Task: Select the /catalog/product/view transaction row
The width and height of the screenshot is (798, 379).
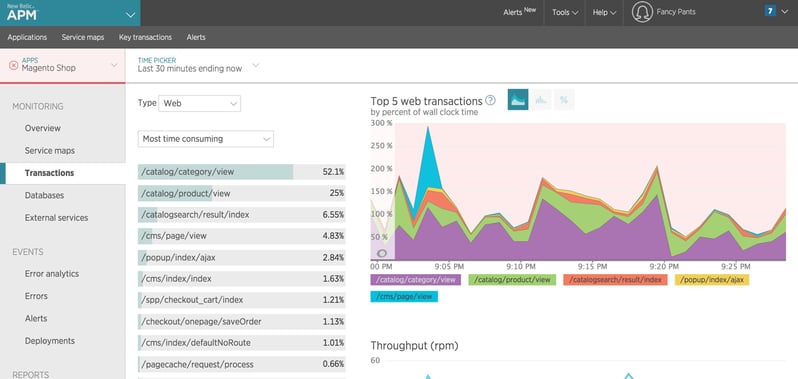Action: (x=241, y=193)
